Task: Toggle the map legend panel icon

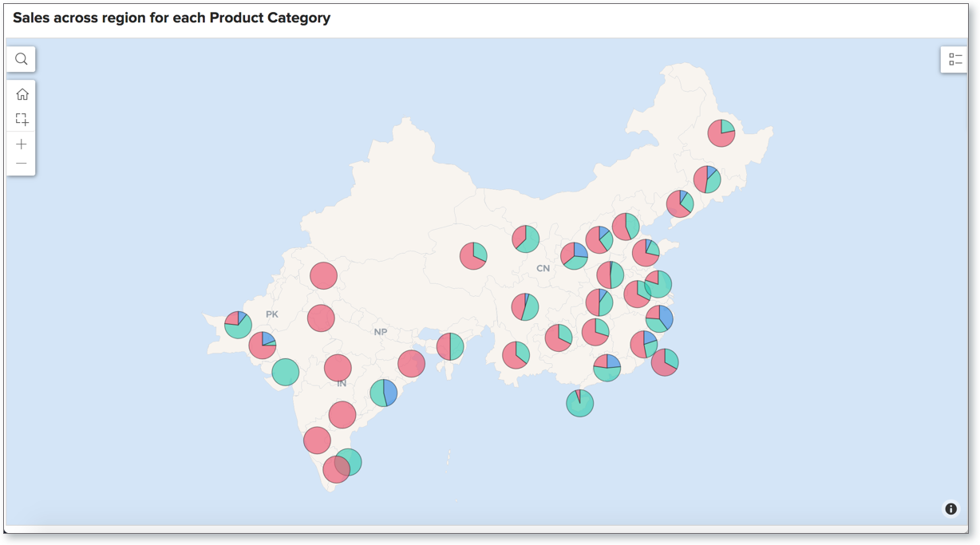Action: (954, 59)
